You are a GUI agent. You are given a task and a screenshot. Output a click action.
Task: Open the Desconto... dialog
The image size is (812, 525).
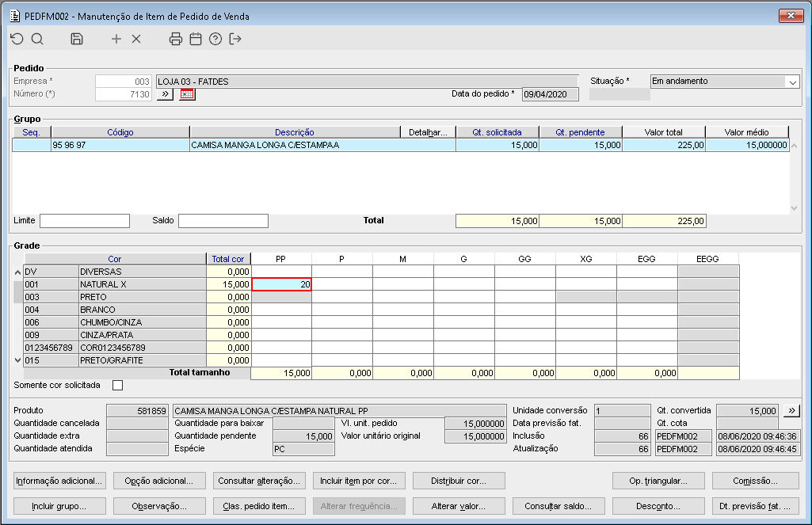(x=659, y=506)
